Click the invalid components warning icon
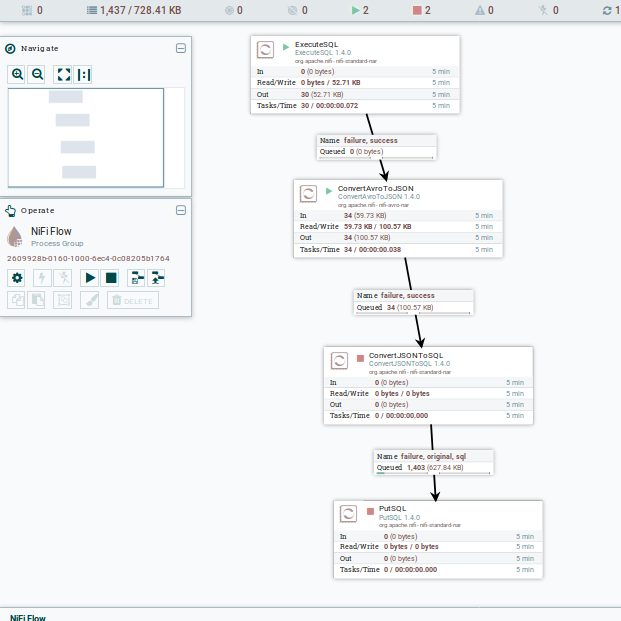 pyautogui.click(x=480, y=10)
